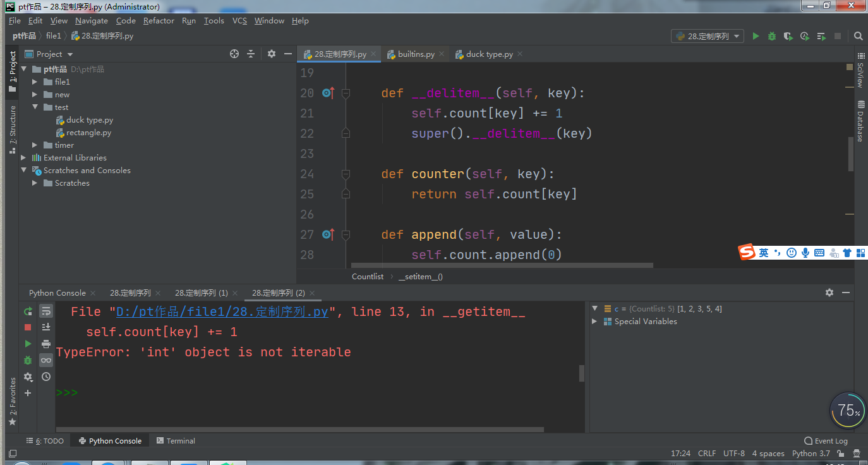Expand the file1 folder
The width and height of the screenshot is (868, 465).
[x=35, y=82]
